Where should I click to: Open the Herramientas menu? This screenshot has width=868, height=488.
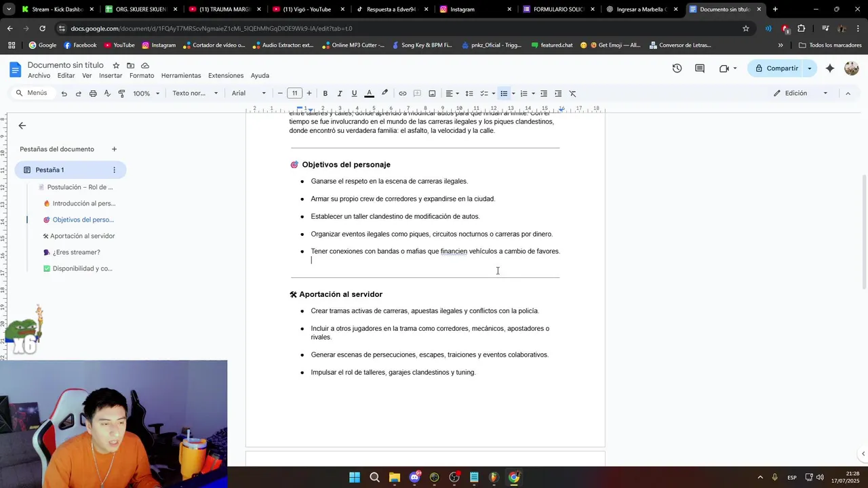click(181, 75)
